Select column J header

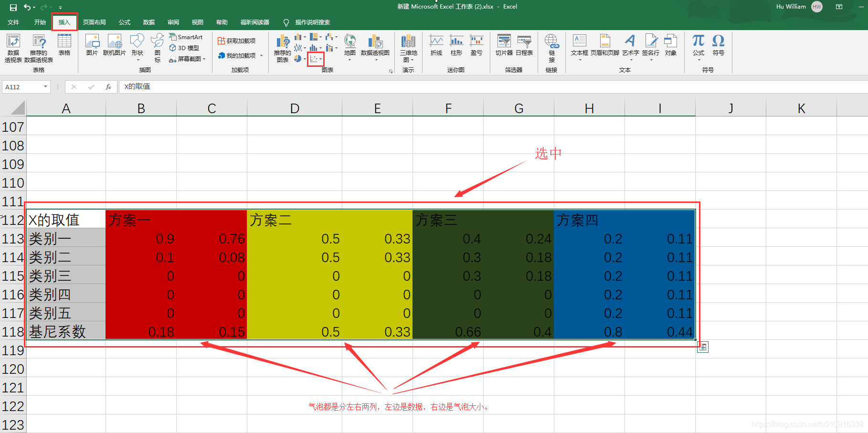pos(730,108)
